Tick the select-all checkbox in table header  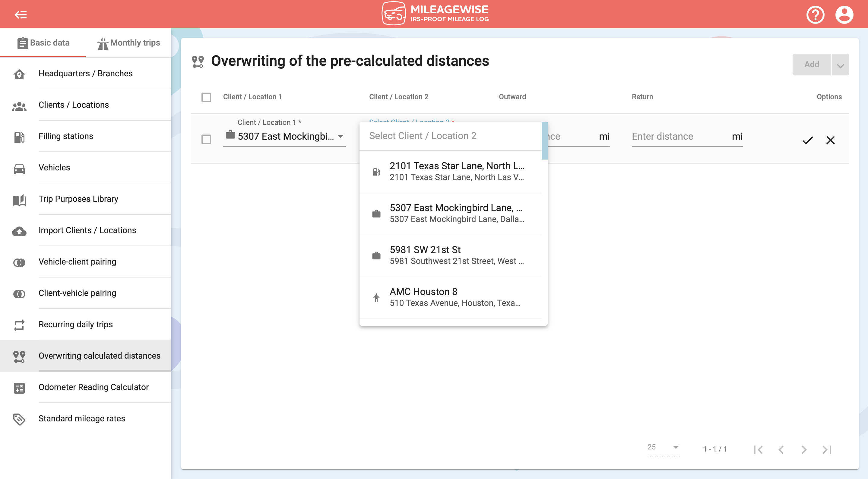coord(206,97)
